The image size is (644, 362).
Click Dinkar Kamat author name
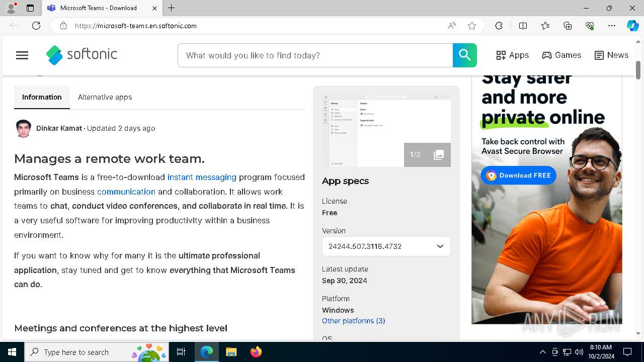pos(59,128)
